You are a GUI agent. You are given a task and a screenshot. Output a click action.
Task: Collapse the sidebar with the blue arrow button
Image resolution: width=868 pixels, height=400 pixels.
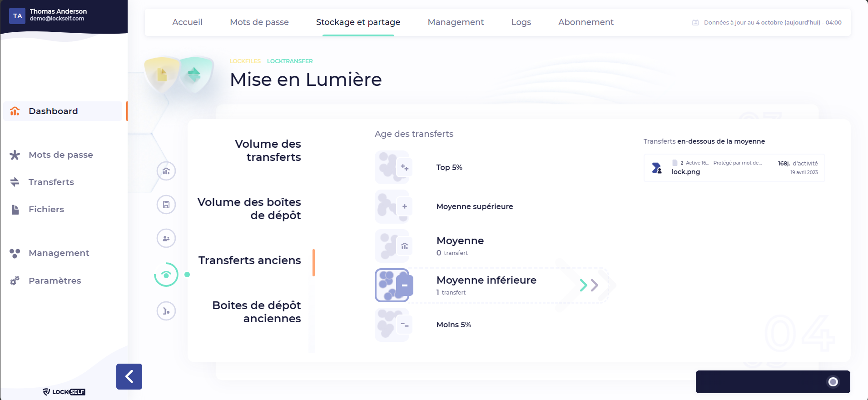tap(129, 376)
